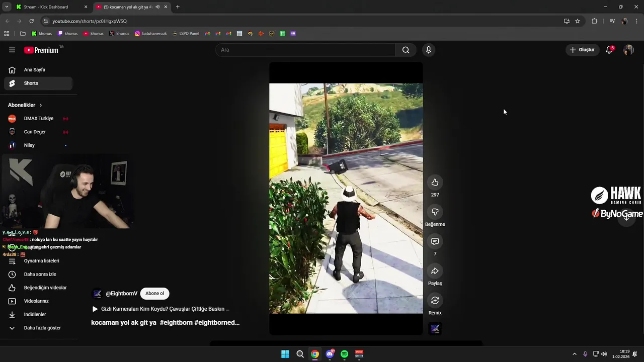This screenshot has height=362, width=644.
Task: Open Chrome apps grid in bookmarks bar
Action: 7,34
